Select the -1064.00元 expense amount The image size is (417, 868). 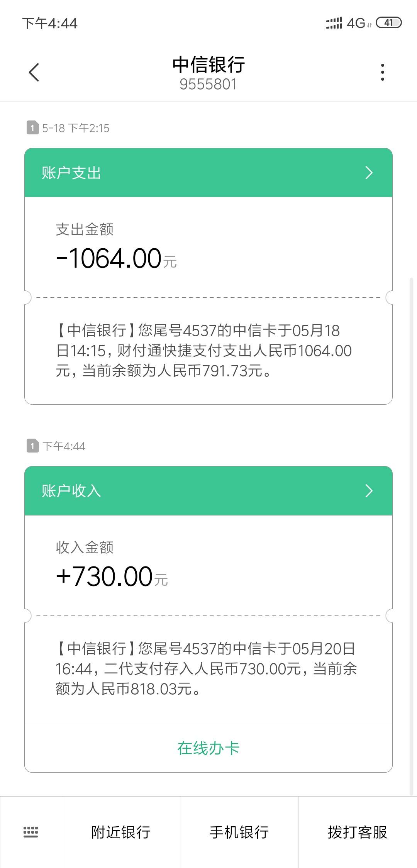click(x=116, y=258)
